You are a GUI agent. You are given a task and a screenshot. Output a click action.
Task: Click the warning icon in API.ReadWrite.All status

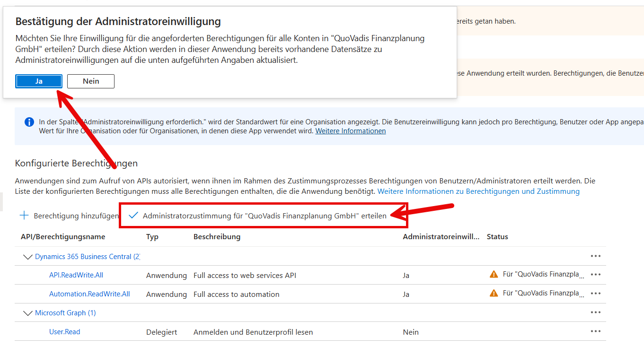pos(494,274)
